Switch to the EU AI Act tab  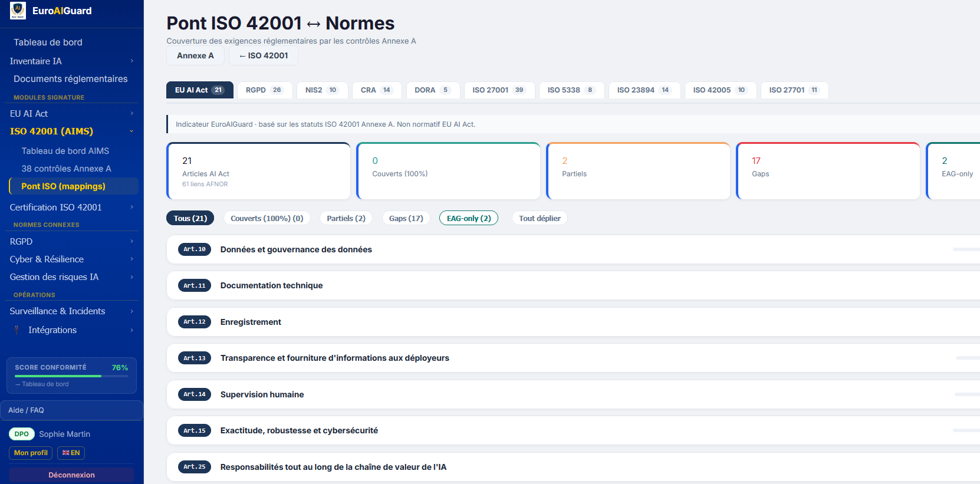point(200,90)
